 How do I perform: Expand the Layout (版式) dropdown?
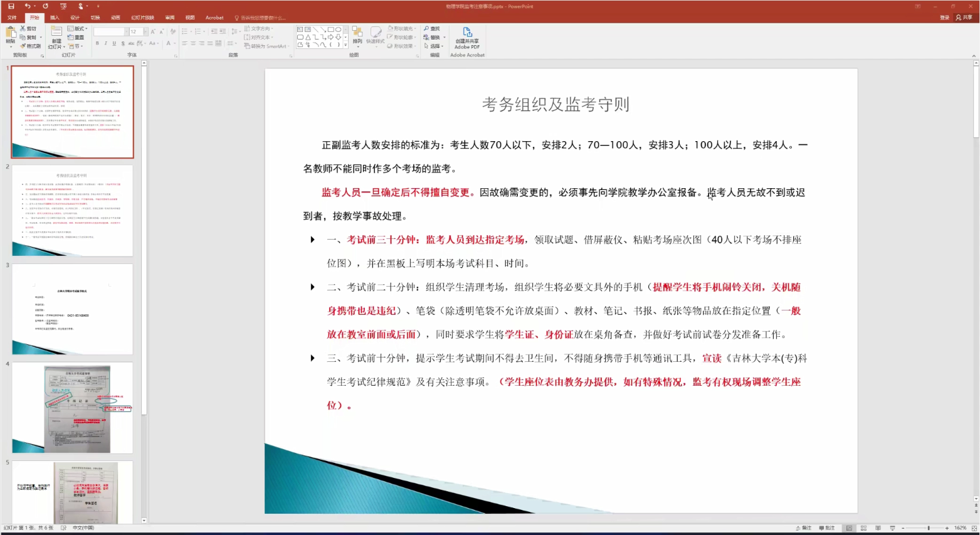tap(86, 29)
